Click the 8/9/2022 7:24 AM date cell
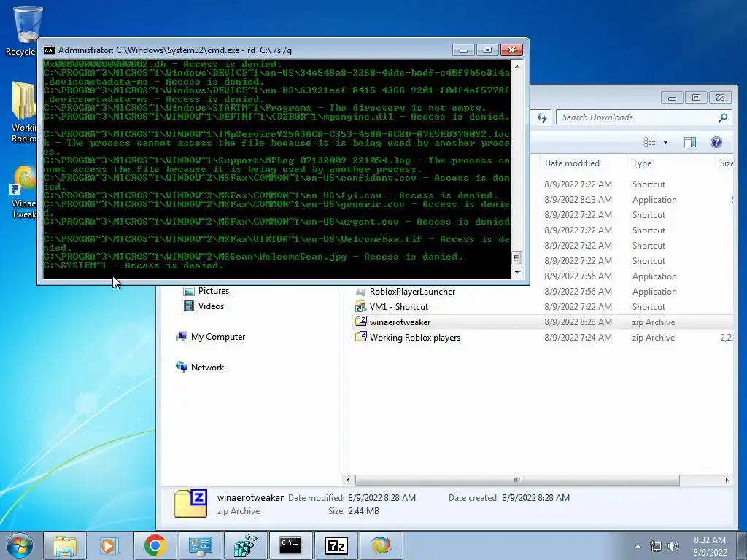The image size is (747, 560). point(578,337)
